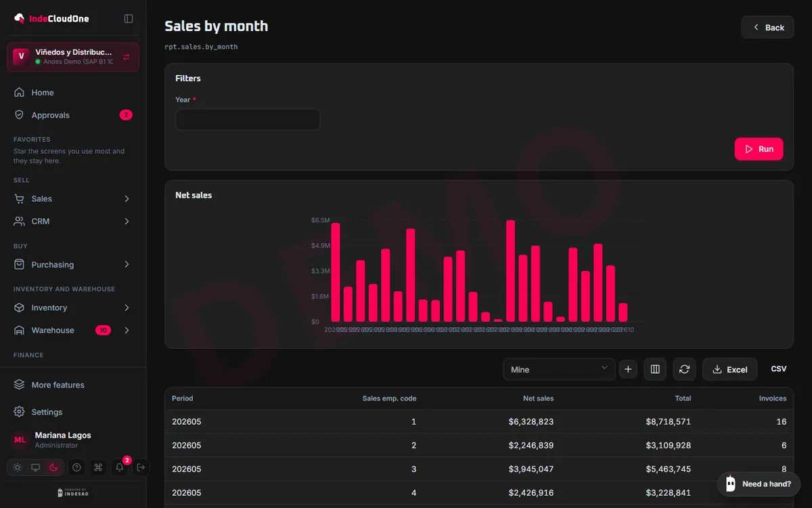This screenshot has width=812, height=508.
Task: Click the Viñedos company avatar V
Action: (x=22, y=56)
